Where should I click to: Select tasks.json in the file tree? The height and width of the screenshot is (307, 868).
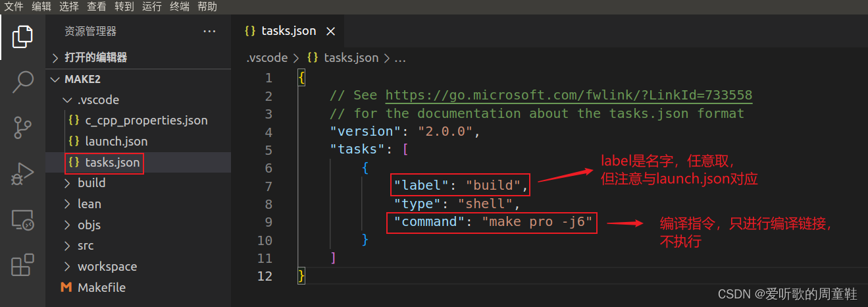[x=113, y=162]
